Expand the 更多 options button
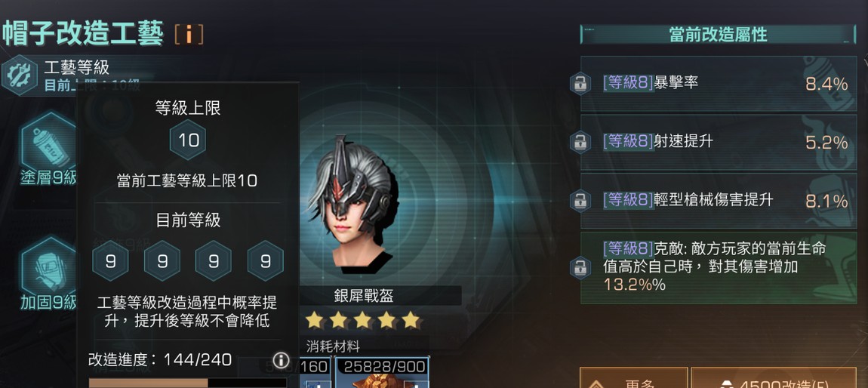The height and width of the screenshot is (388, 868). pos(633,377)
